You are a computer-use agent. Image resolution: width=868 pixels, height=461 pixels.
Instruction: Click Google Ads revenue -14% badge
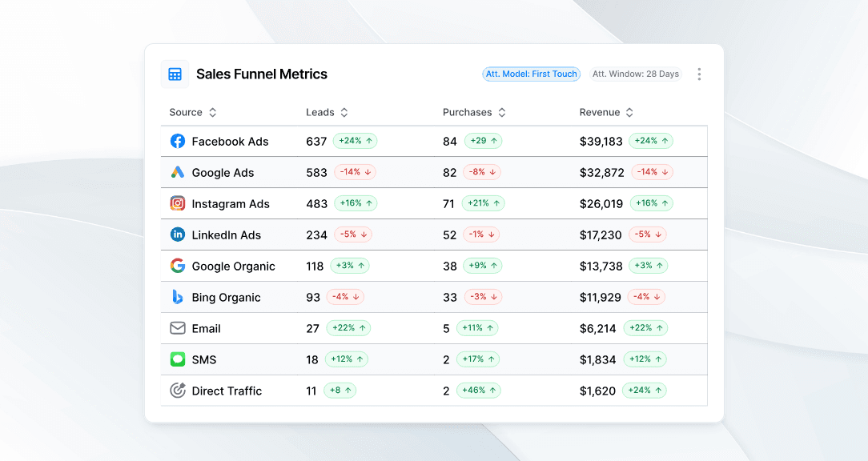coord(653,172)
